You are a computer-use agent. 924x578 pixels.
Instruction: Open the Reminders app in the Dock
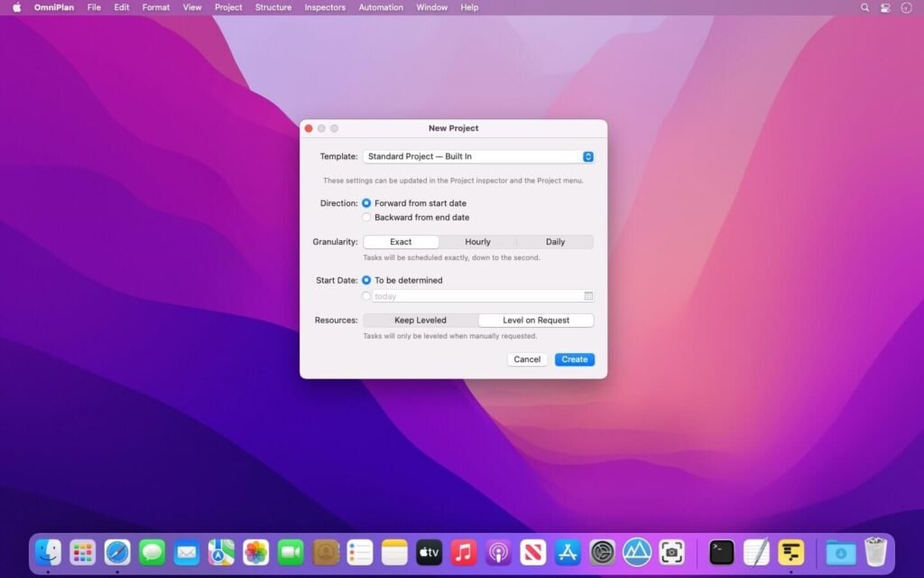(359, 552)
